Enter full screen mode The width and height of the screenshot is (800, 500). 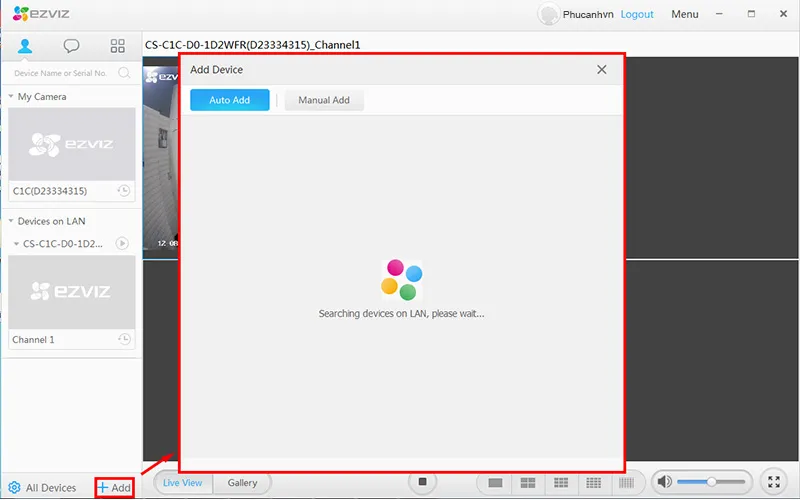[773, 482]
